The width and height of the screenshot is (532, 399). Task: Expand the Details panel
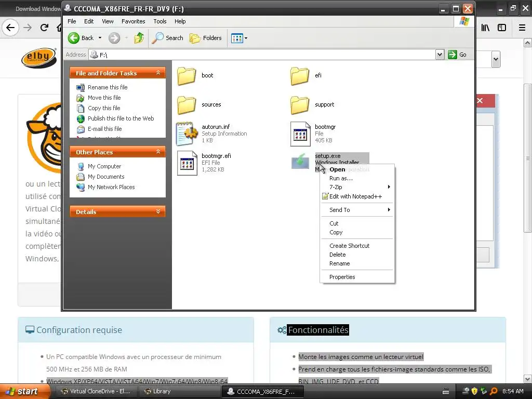click(158, 212)
